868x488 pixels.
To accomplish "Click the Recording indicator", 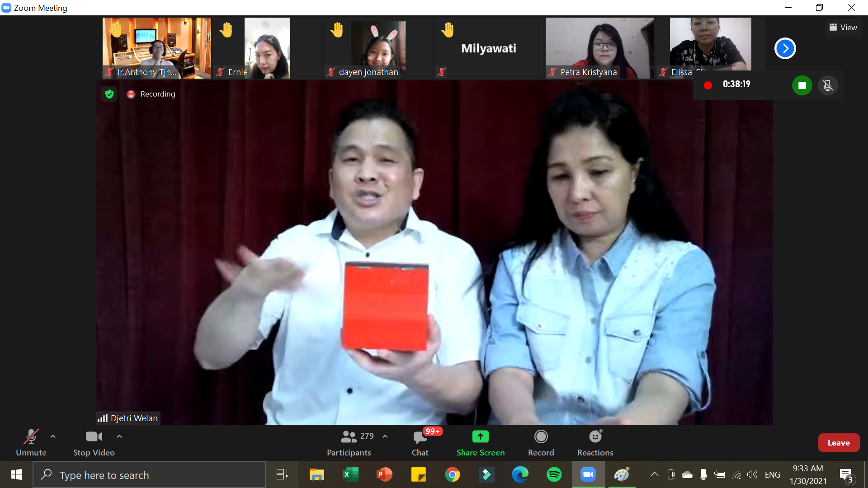I will (x=151, y=94).
